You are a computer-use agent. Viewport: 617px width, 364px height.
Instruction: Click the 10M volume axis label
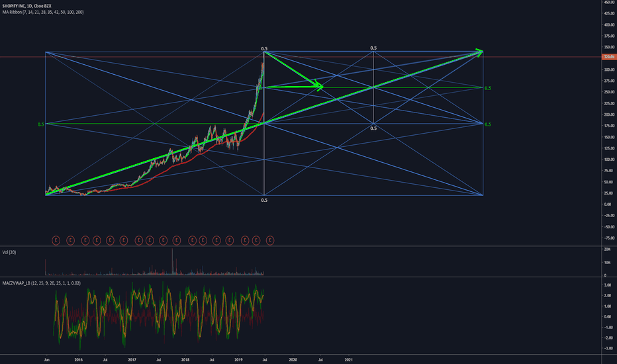[x=607, y=263]
